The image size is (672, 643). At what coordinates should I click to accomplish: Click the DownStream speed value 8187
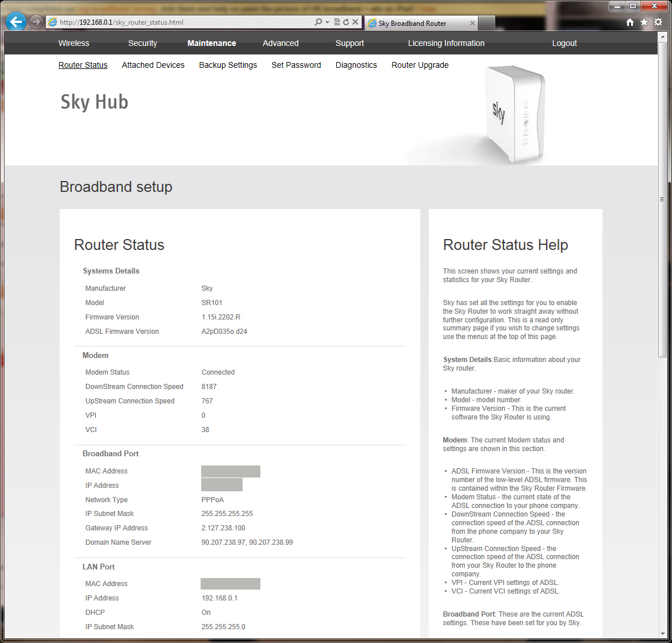(209, 386)
